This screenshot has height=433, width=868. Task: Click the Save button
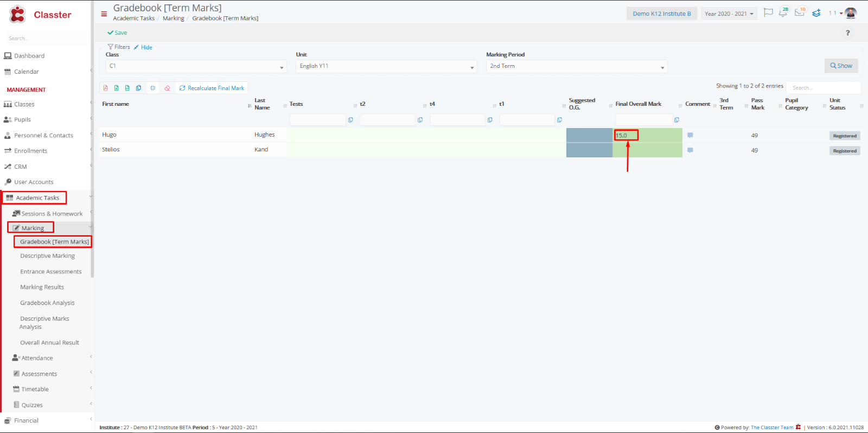pos(117,33)
